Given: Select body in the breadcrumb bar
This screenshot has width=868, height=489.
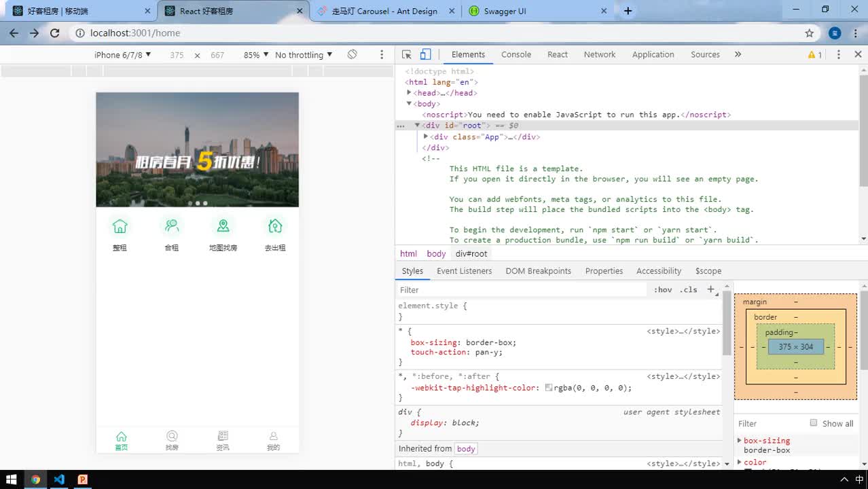Looking at the screenshot, I should (x=436, y=254).
